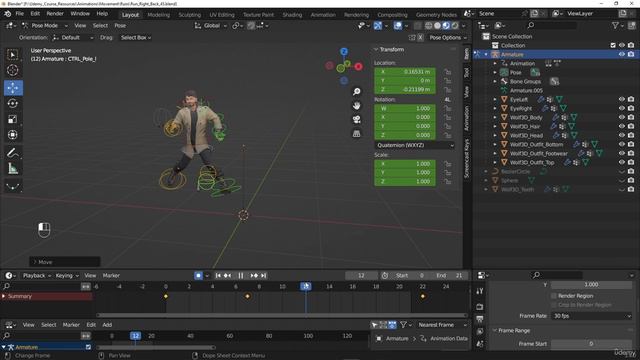Toggle visibility of EyeLeft object
Image resolution: width=640 pixels, height=360 pixels.
(622, 99)
